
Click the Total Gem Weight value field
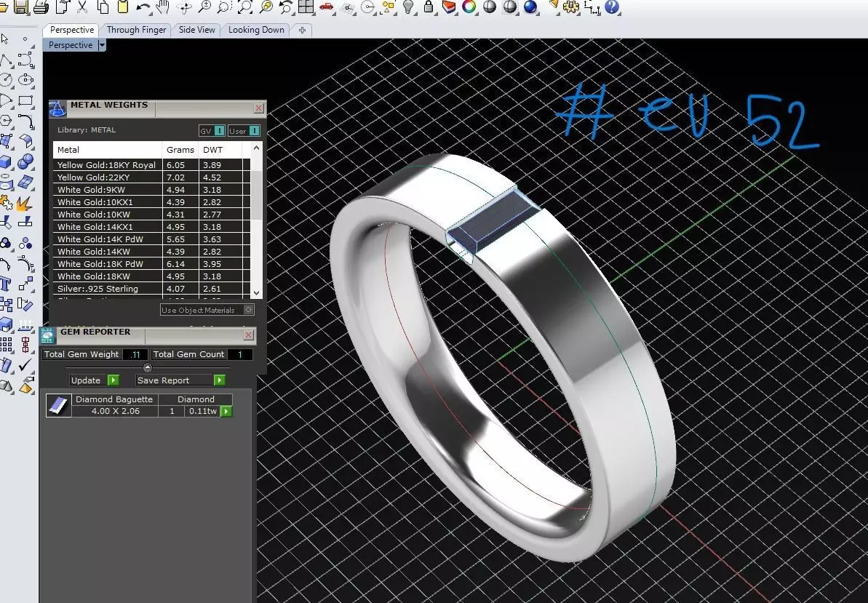pos(135,355)
